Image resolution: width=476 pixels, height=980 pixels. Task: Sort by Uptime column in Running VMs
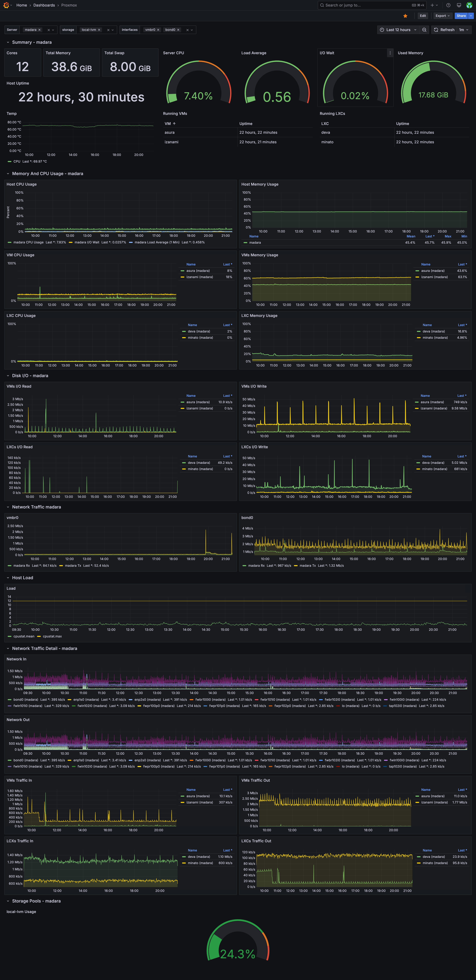[x=246, y=124]
